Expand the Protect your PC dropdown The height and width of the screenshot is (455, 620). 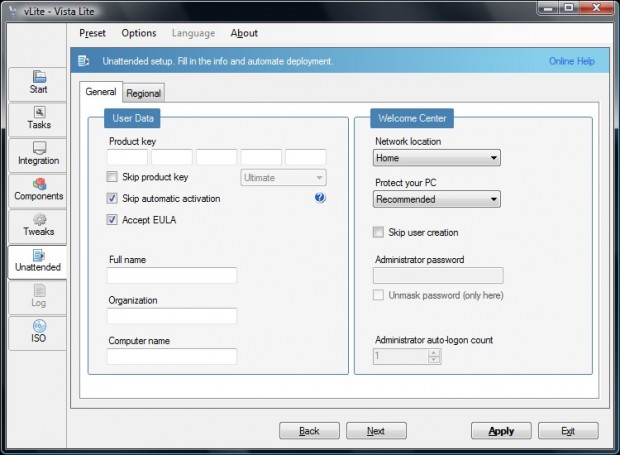point(437,199)
